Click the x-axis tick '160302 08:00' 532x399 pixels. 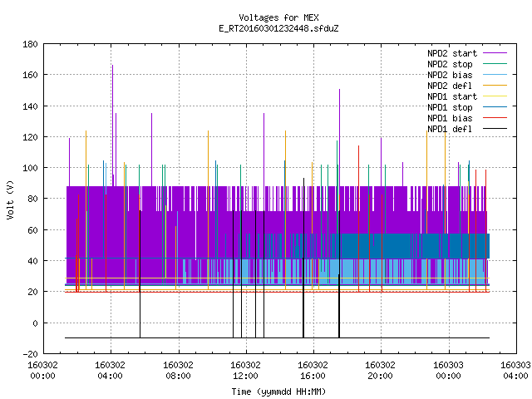coord(178,370)
